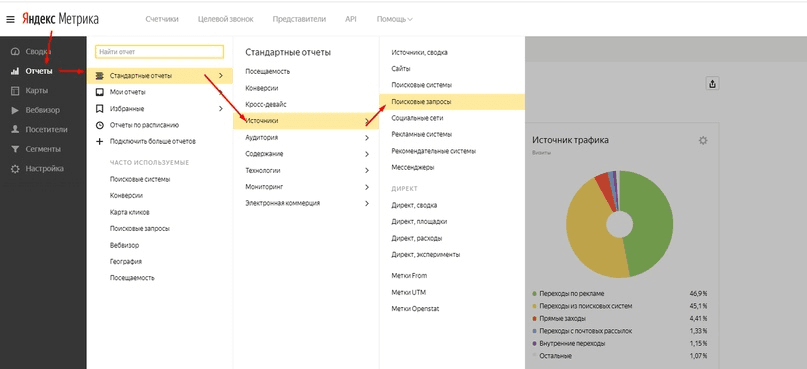The width and height of the screenshot is (807, 369).
Task: Click the Карты sidebar icon
Action: [15, 91]
